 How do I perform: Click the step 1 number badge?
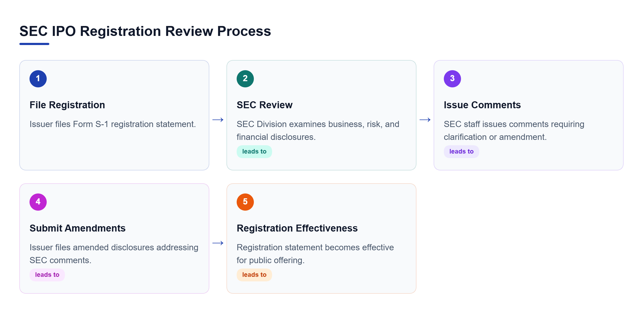click(38, 79)
